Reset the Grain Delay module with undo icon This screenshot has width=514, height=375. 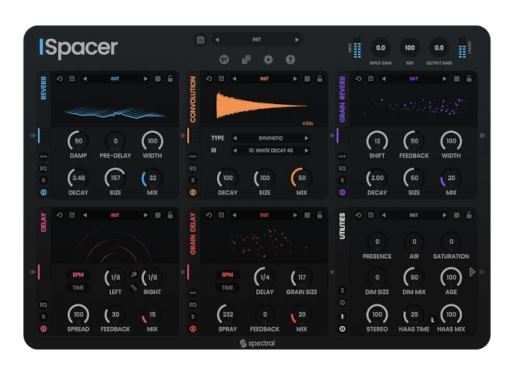click(x=209, y=215)
